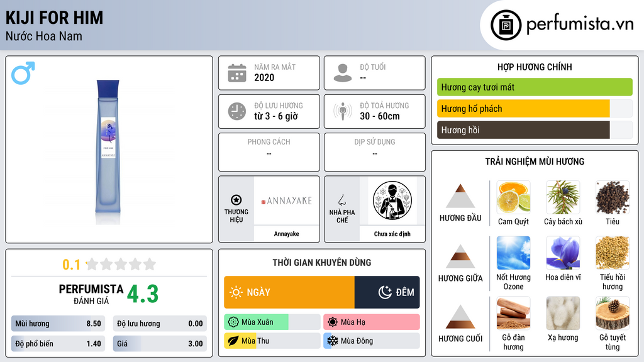Click the Hợp hương chính heading
The height and width of the screenshot is (362, 644).
tap(535, 67)
